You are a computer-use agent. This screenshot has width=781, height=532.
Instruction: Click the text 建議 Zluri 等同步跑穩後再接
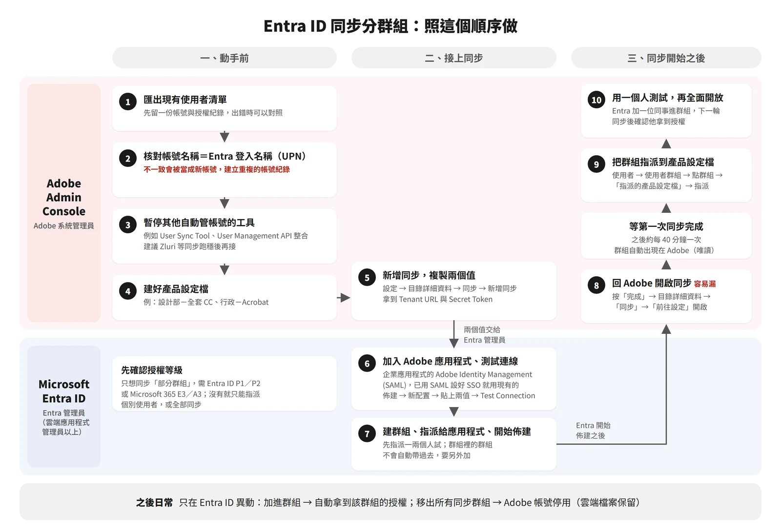tap(189, 246)
